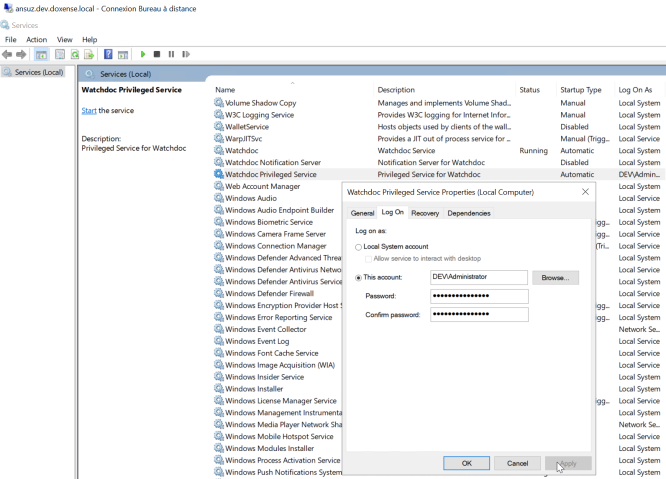Open the Action menu
Viewport: 666px width, 479px height.
pos(36,39)
